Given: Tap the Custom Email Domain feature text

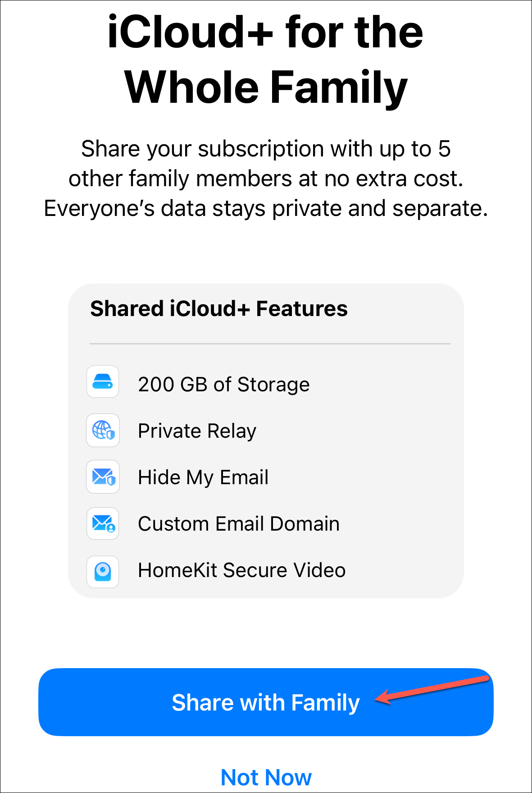Looking at the screenshot, I should [239, 524].
